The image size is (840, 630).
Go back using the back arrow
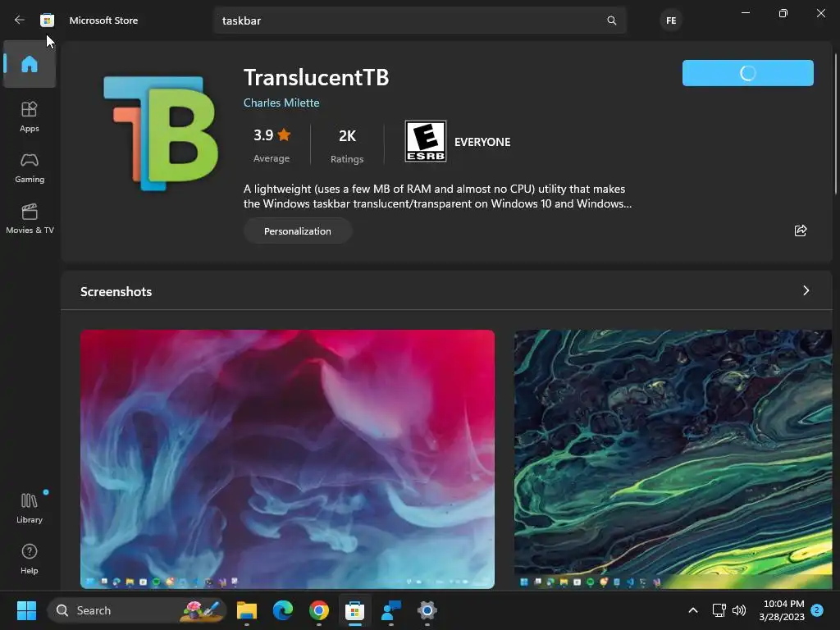pyautogui.click(x=20, y=21)
